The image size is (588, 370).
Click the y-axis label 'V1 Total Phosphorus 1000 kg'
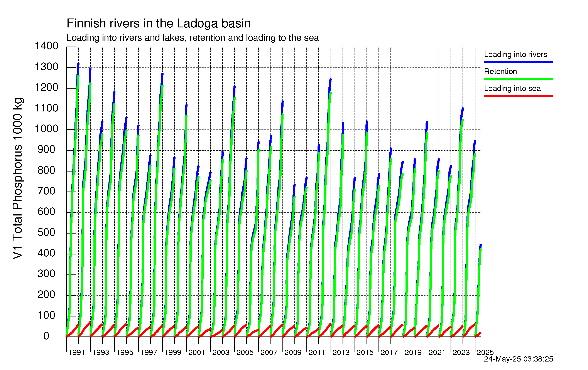18,178
